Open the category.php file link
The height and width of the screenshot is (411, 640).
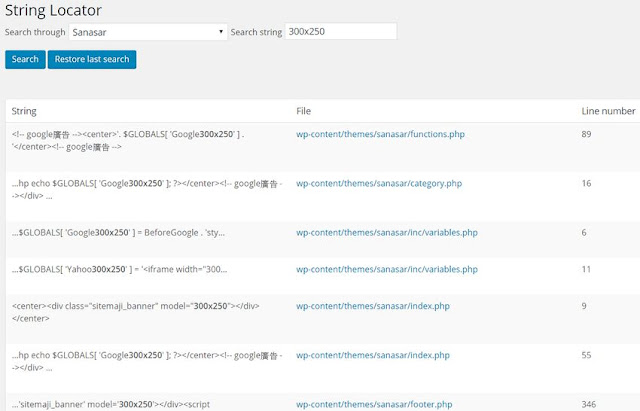click(379, 183)
